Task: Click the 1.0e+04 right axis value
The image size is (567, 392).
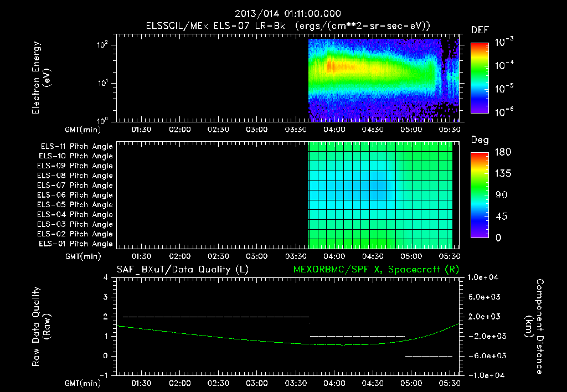Action: pyautogui.click(x=483, y=277)
